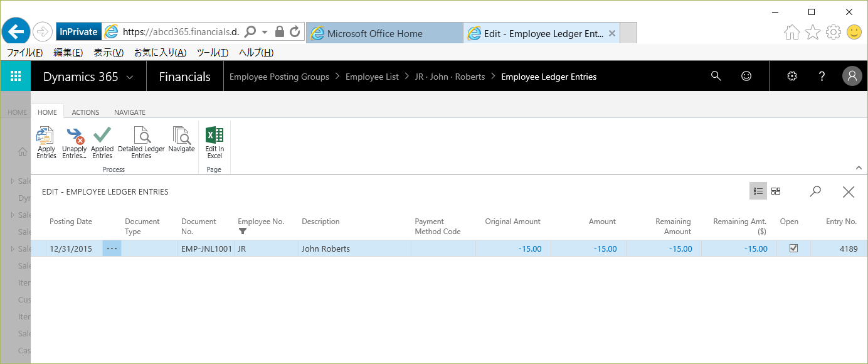
Task: Switch to the HOME ribbon tab
Action: click(48, 112)
